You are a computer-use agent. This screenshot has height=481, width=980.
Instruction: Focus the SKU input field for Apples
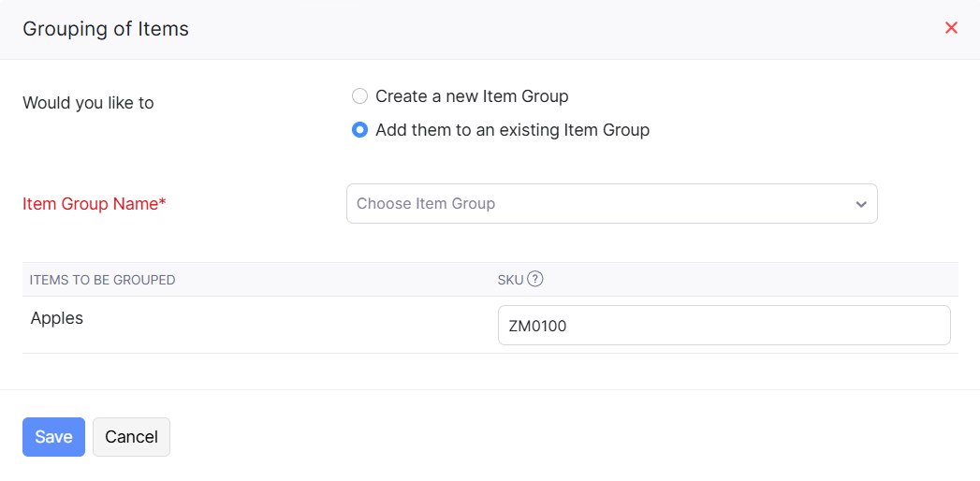724,326
